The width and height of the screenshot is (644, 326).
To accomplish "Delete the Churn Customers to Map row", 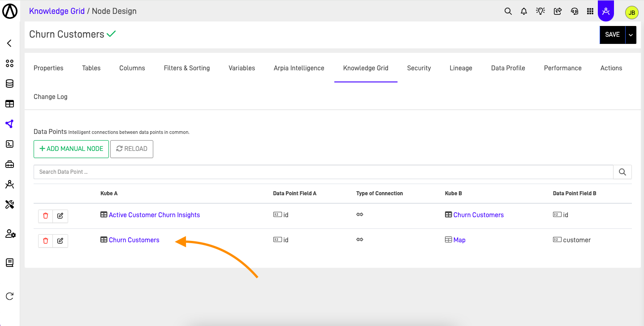I will 45,241.
